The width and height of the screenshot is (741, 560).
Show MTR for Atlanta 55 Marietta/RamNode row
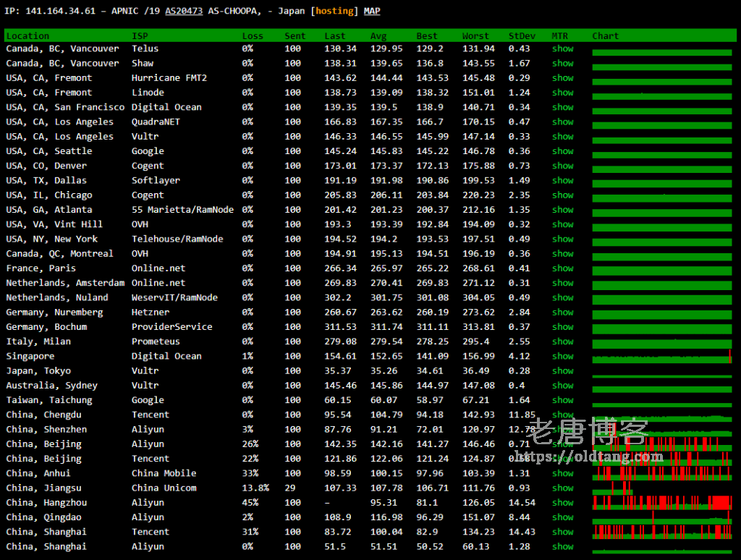coord(562,210)
